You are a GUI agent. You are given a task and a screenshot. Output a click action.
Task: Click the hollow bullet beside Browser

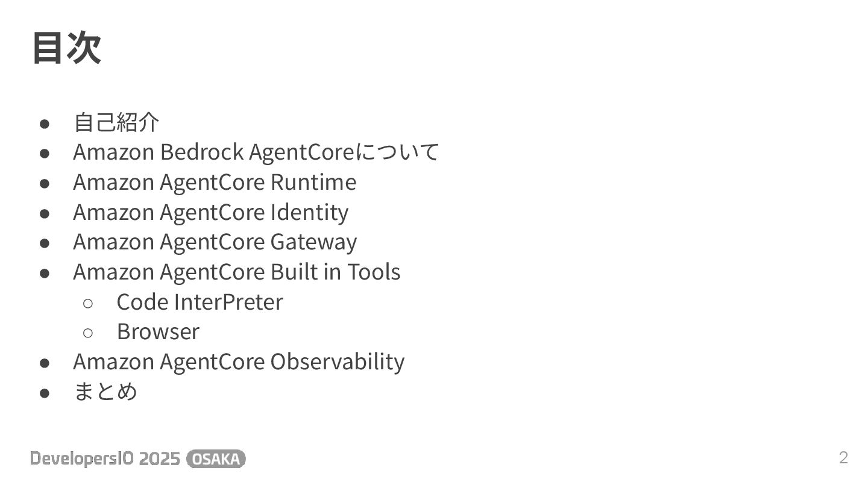point(87,333)
